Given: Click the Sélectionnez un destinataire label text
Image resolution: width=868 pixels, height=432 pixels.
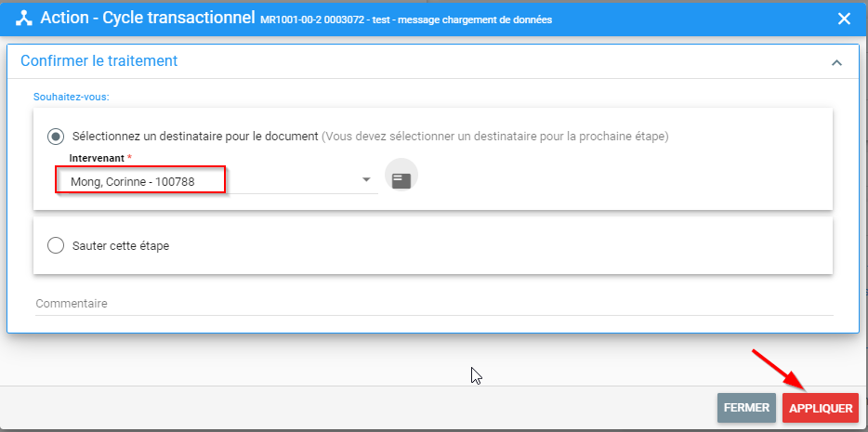Looking at the screenshot, I should pos(195,136).
